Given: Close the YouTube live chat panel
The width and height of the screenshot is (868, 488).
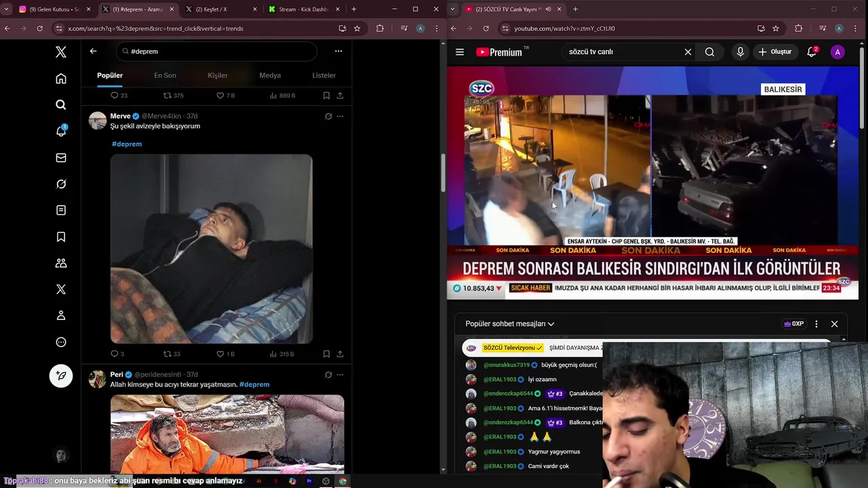Looking at the screenshot, I should (835, 324).
